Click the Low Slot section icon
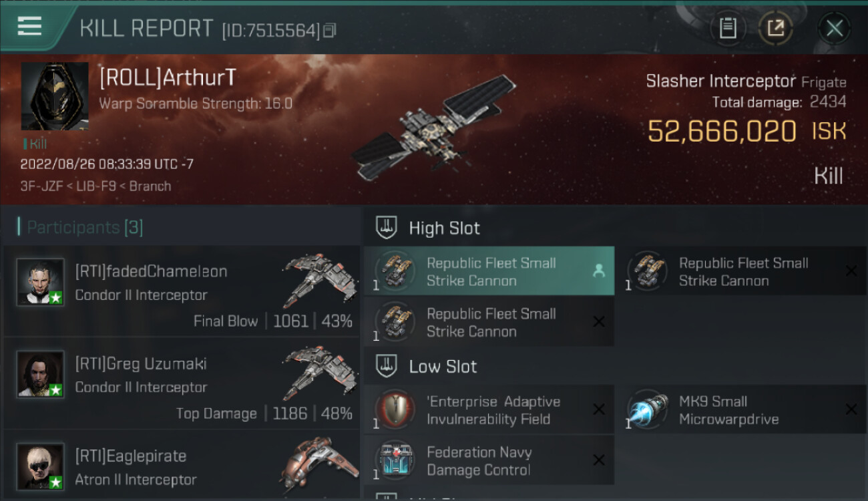The height and width of the screenshot is (501, 868). [387, 366]
